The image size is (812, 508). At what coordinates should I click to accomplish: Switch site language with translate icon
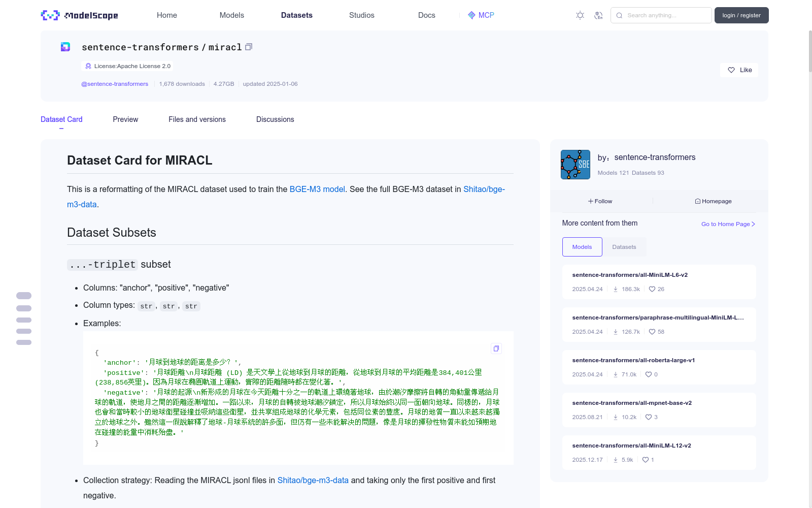(x=598, y=15)
